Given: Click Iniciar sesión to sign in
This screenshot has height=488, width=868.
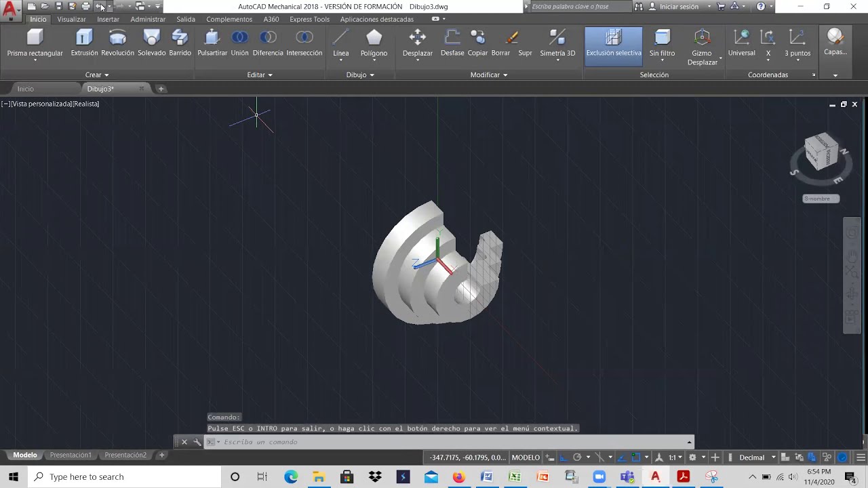Looking at the screenshot, I should pyautogui.click(x=679, y=7).
